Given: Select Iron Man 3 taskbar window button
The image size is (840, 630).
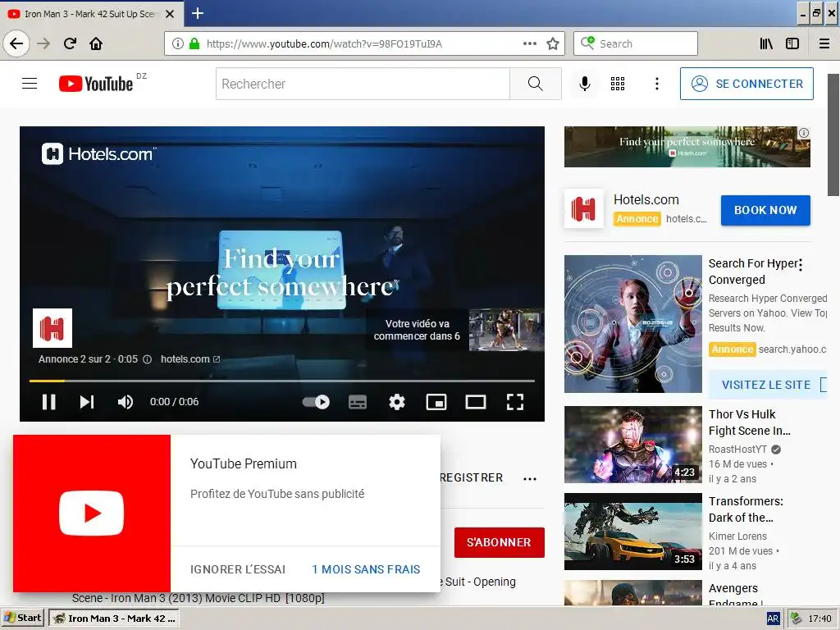Looking at the screenshot, I should click(x=114, y=619).
